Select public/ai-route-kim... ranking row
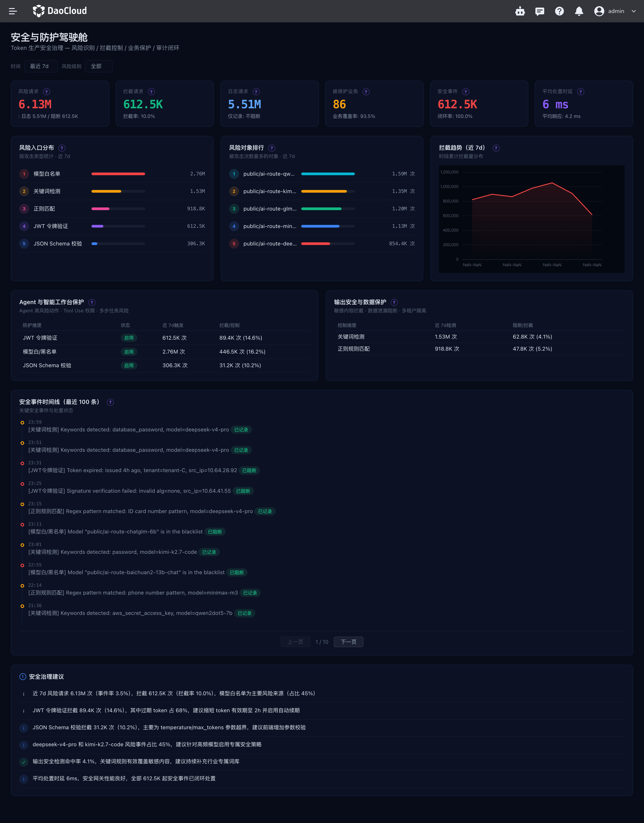The image size is (644, 823). pyautogui.click(x=322, y=191)
